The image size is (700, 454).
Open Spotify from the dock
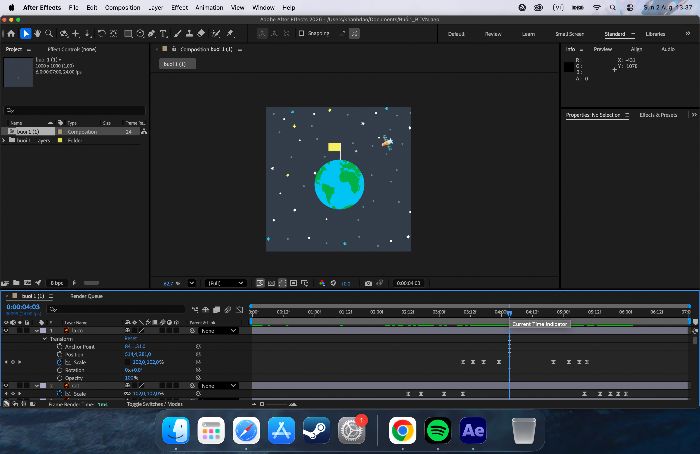438,430
